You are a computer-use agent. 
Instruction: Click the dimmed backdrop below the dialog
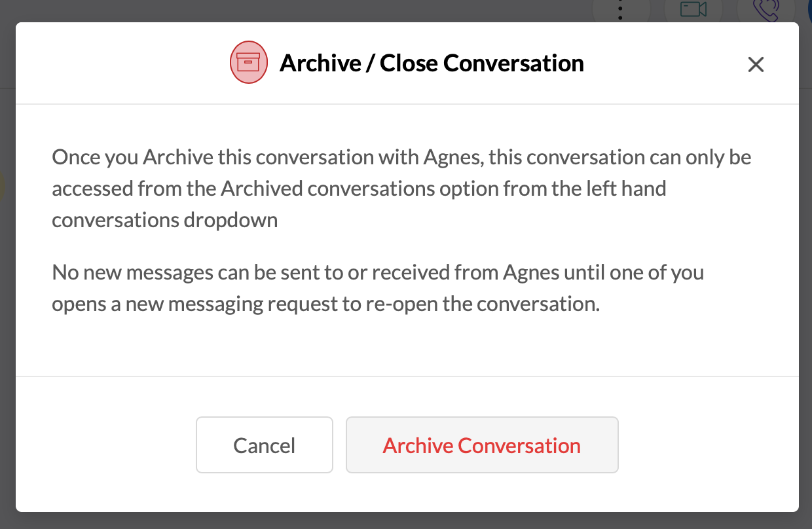point(406,521)
